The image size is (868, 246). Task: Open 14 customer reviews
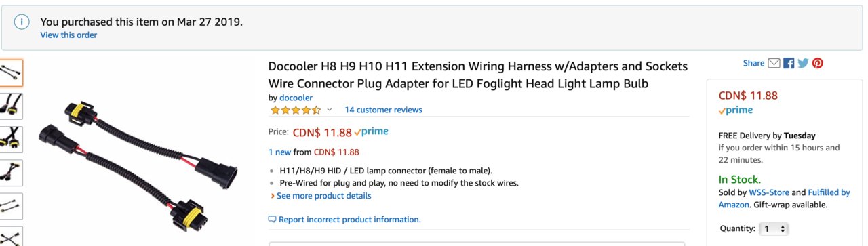point(383,110)
